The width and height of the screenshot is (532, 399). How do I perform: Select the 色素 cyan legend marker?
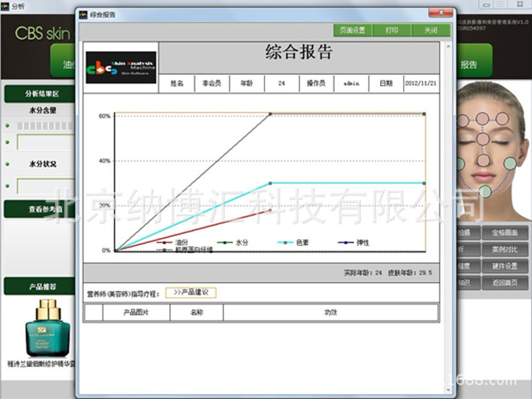coord(285,242)
